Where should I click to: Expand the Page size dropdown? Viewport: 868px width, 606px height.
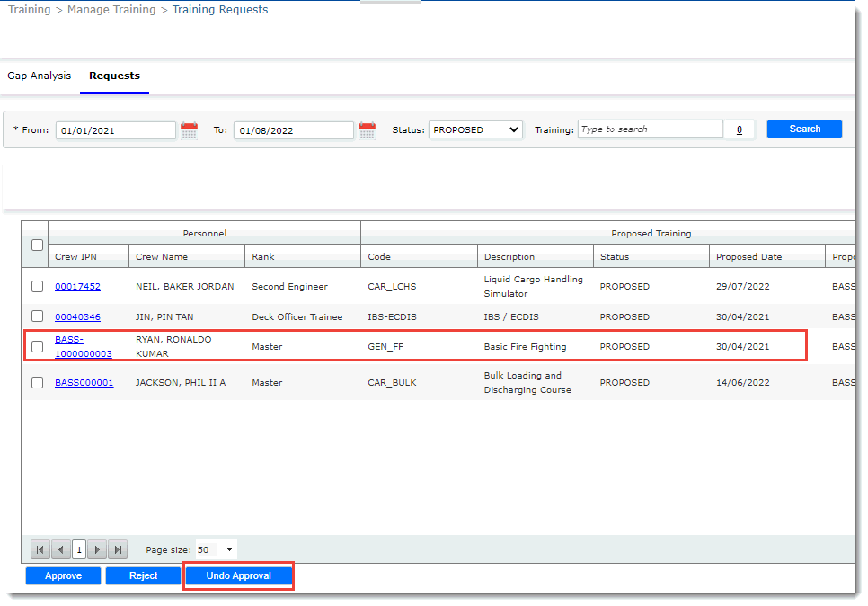[x=229, y=549]
